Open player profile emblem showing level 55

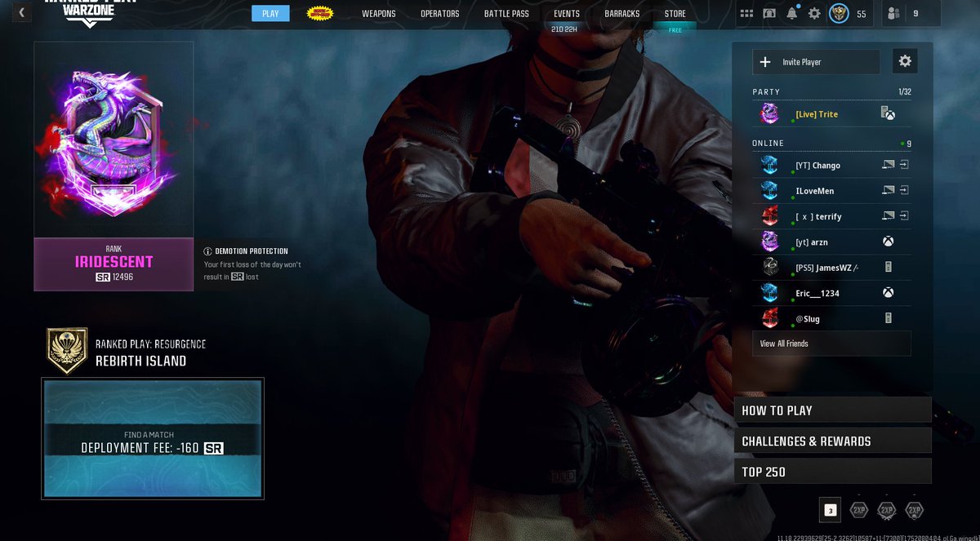click(x=839, y=13)
